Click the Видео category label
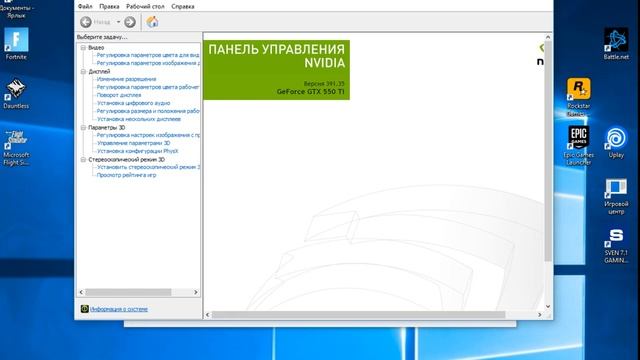The width and height of the screenshot is (640, 360). click(x=96, y=48)
